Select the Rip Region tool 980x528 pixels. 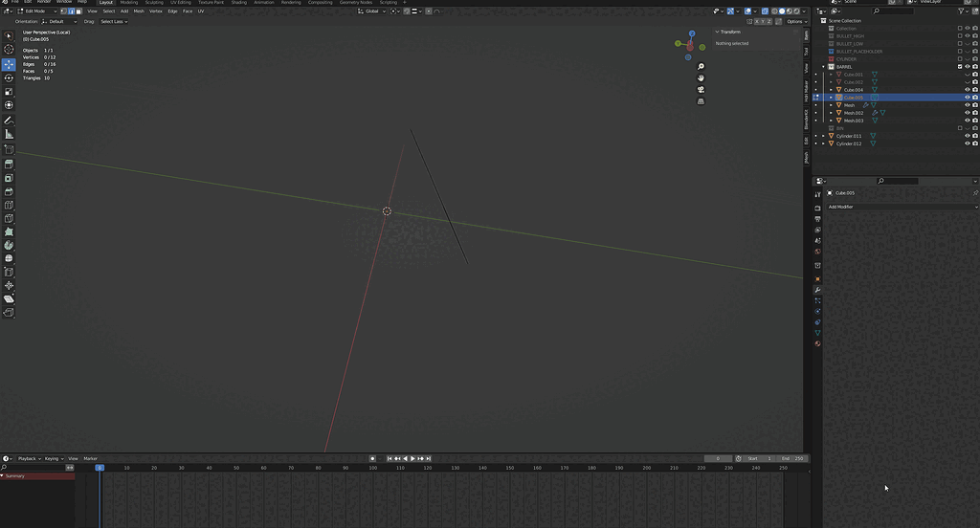pos(9,313)
